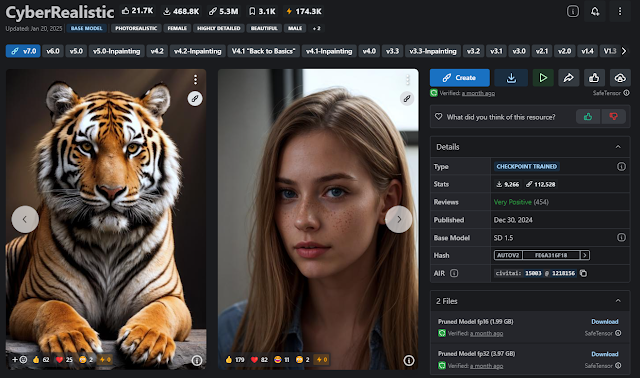
Task: Select version v6.0 tab
Action: 53,51
